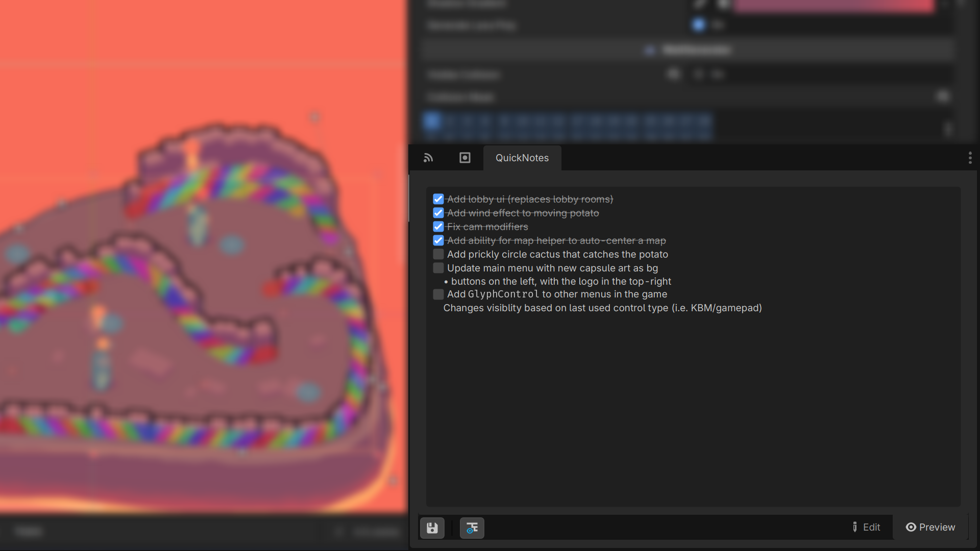Uncheck 'Fix cam modifiers' task
The width and height of the screenshot is (980, 551).
pyautogui.click(x=438, y=227)
